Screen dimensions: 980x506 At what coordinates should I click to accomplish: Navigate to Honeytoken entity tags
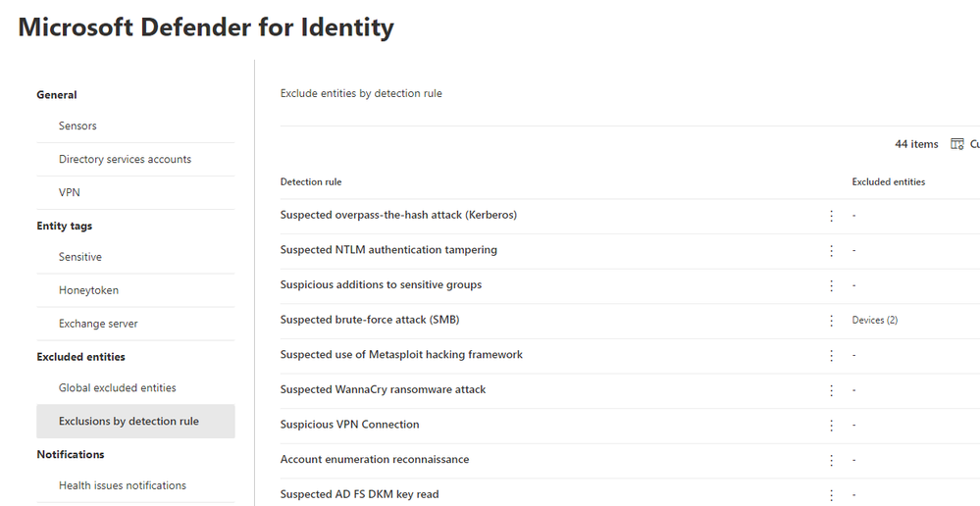pos(88,290)
